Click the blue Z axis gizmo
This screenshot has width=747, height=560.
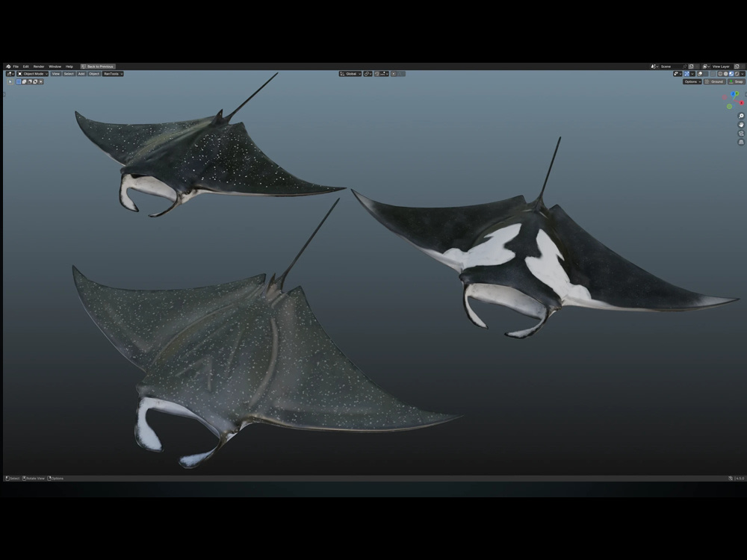pos(733,94)
